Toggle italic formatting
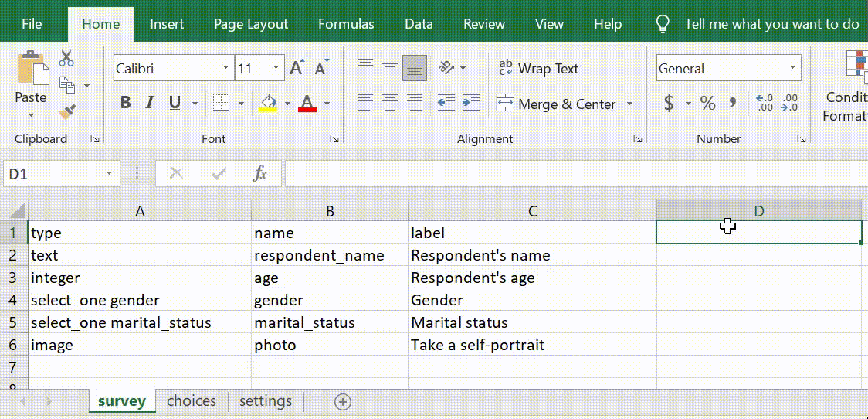This screenshot has height=419, width=868. (149, 103)
